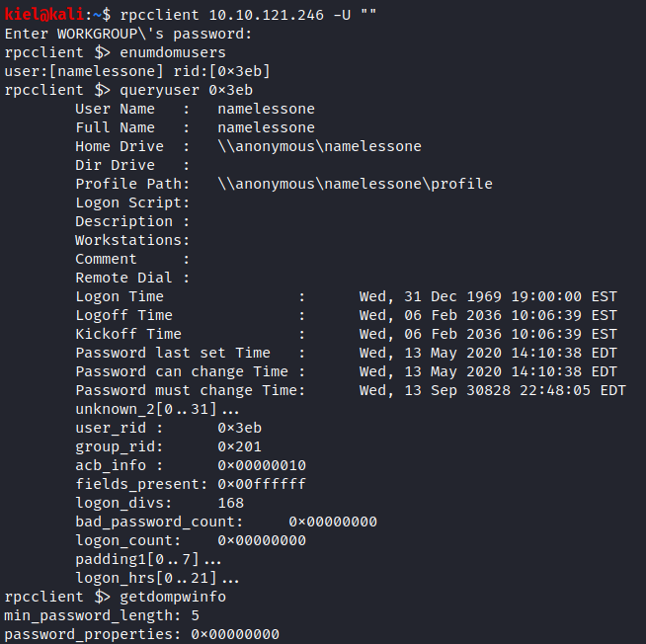
Task: Click the group_rid value 0x201
Action: [239, 446]
